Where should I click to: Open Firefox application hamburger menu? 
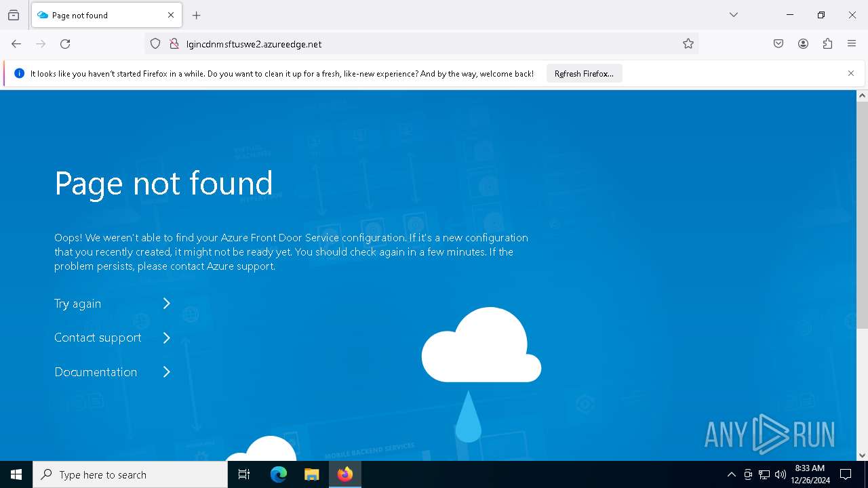tap(852, 44)
